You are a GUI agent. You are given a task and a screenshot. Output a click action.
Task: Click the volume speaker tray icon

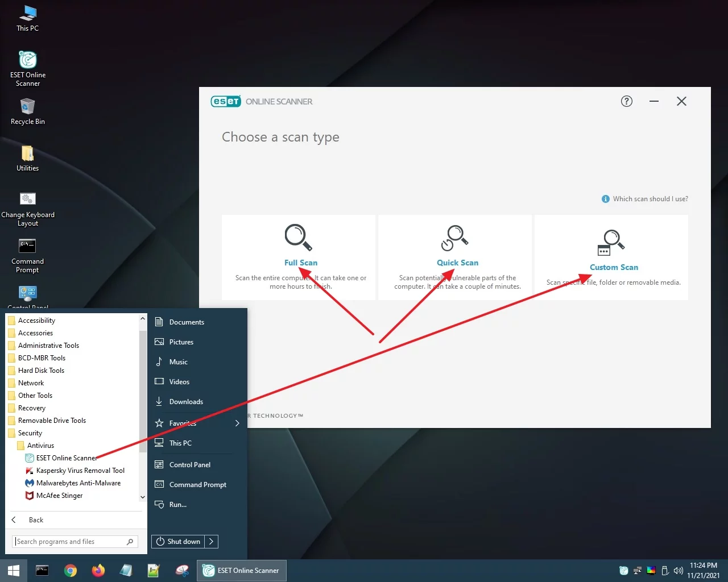tap(678, 571)
